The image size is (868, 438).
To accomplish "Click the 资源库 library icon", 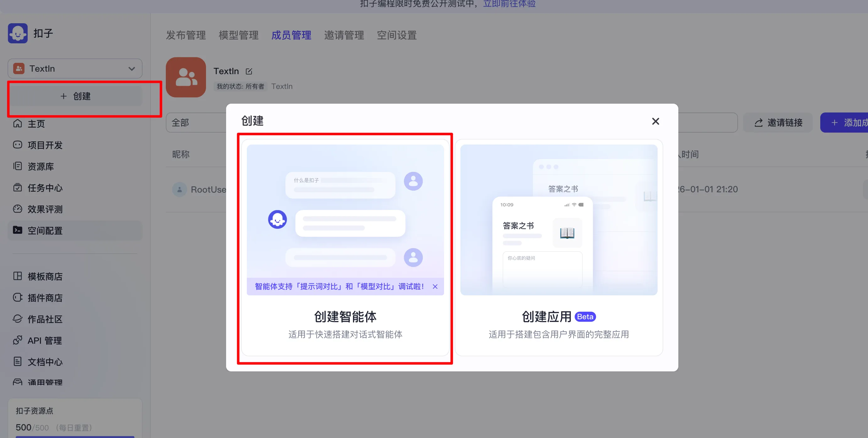I will tap(18, 166).
